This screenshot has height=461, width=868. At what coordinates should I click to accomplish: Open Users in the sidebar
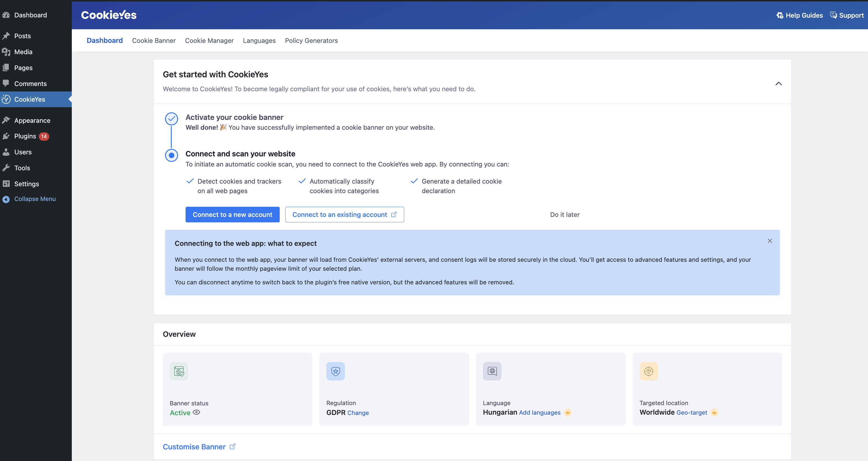pyautogui.click(x=36, y=152)
